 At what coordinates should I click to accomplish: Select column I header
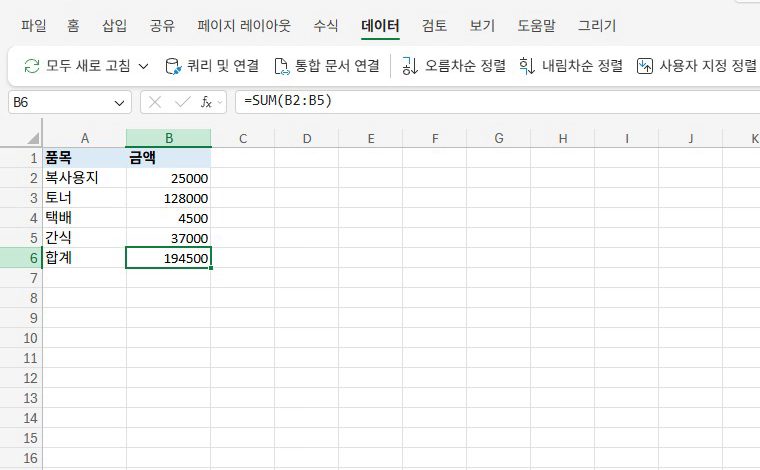pos(627,139)
